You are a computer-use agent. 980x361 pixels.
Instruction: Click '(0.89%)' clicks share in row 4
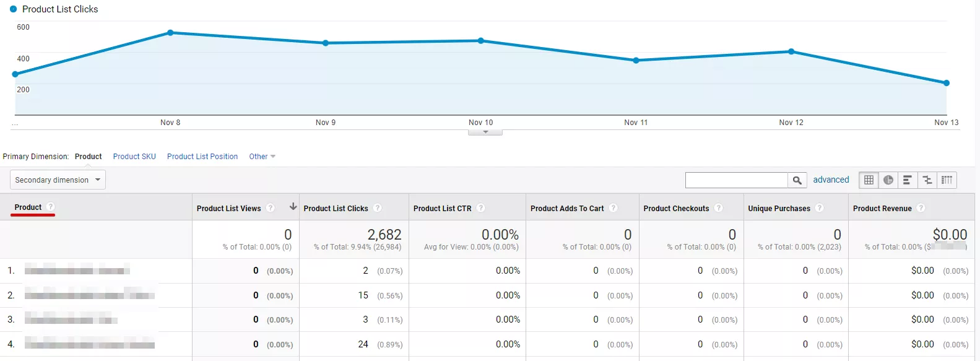(390, 345)
